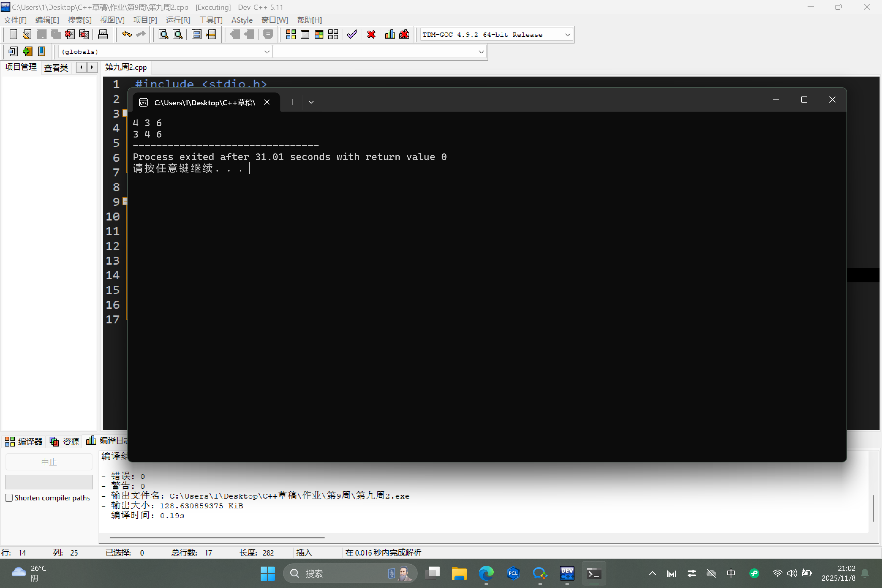882x588 pixels.
Task: Open the 运行[R] menu
Action: [x=178, y=20]
